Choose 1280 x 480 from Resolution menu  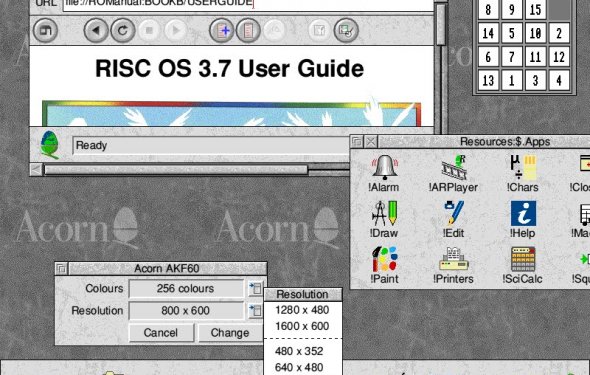(303, 310)
